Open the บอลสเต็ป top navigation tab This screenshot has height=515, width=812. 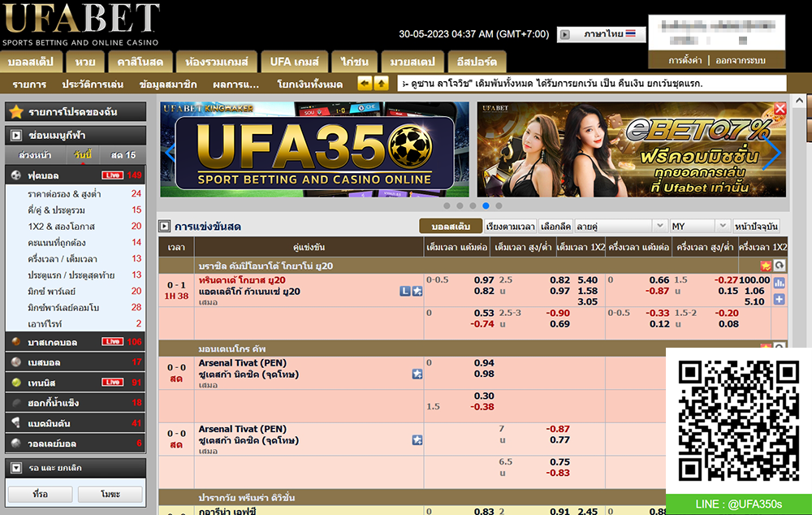click(x=31, y=62)
